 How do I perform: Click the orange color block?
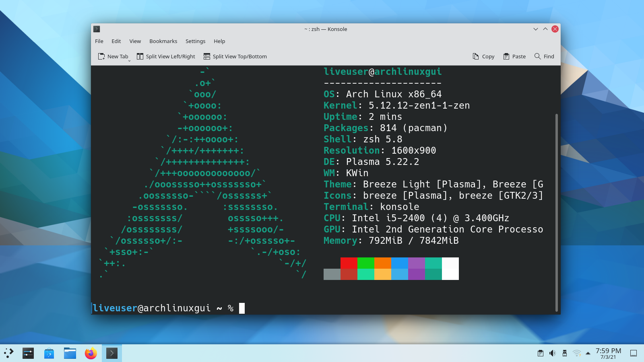pos(383,263)
